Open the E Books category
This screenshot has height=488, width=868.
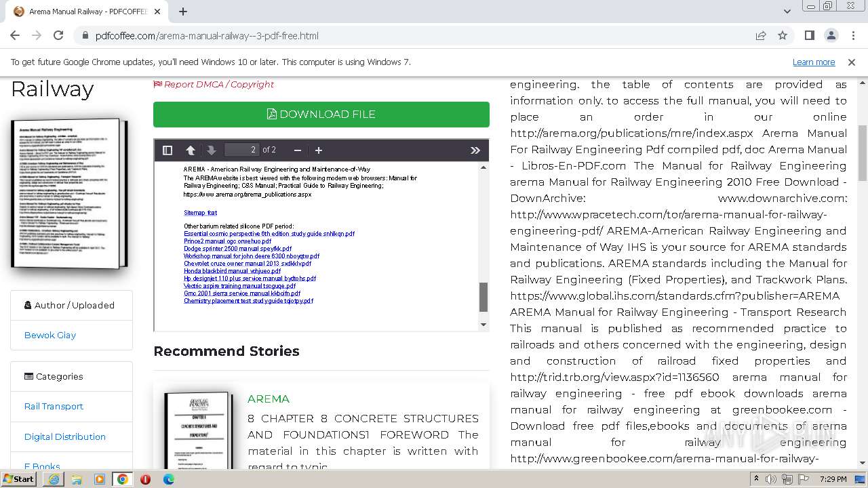pos(42,466)
